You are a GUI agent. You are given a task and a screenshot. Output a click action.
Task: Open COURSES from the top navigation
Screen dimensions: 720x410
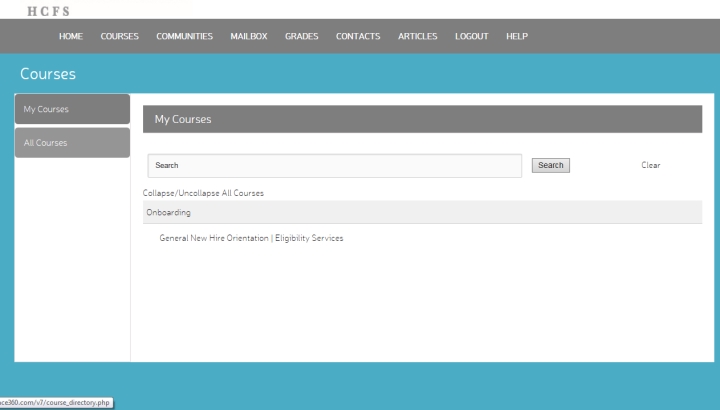(120, 37)
